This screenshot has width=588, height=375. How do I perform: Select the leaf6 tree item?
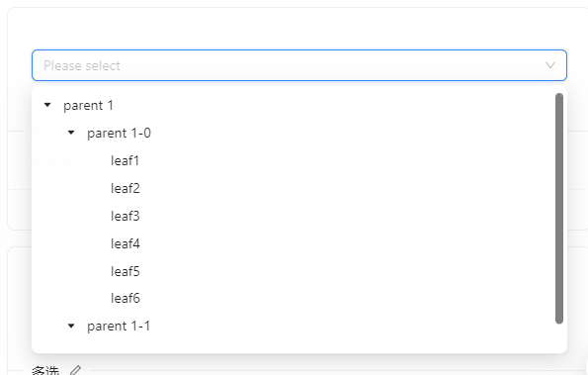pos(126,298)
